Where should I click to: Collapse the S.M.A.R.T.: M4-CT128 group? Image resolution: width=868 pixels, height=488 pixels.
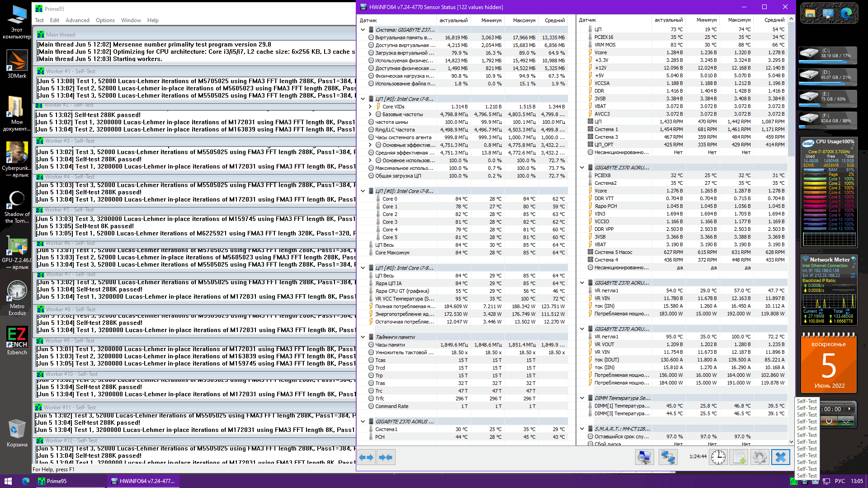click(582, 429)
